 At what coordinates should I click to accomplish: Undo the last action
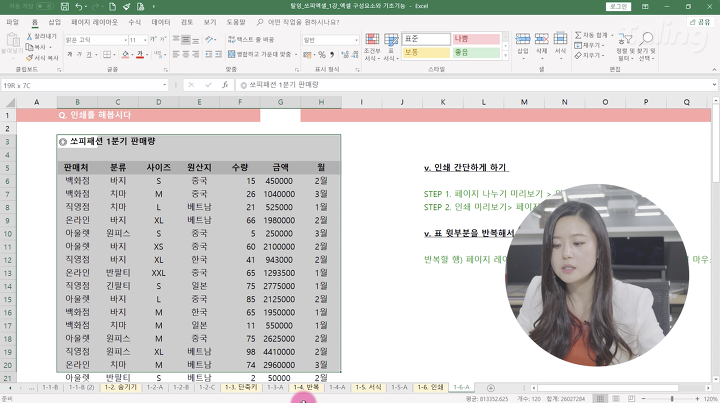pos(79,6)
